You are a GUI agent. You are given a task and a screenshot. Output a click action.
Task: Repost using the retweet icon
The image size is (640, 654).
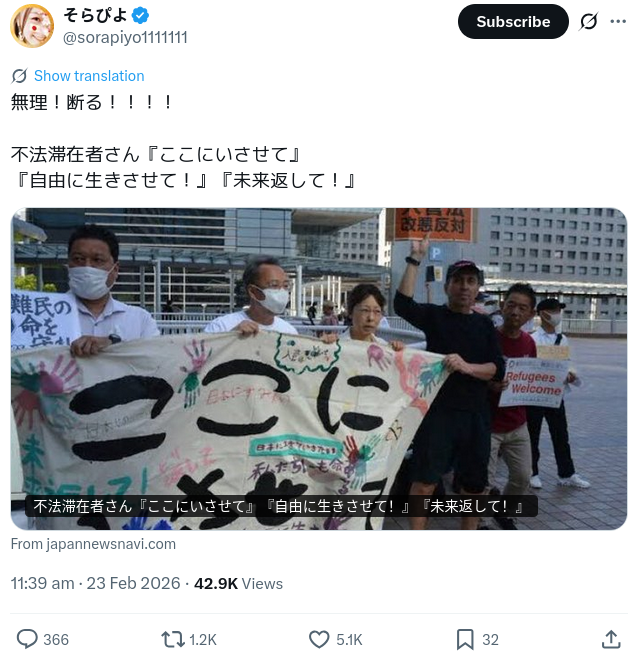[x=173, y=639]
